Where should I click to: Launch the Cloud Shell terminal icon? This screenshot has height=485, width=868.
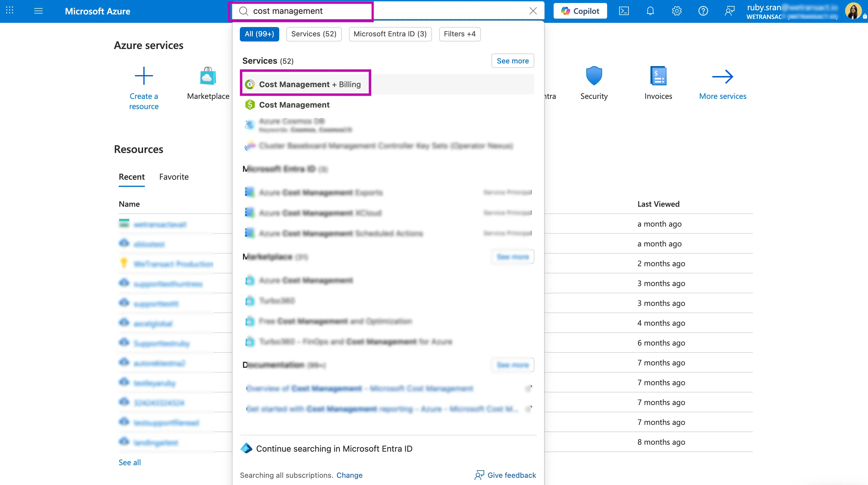pos(624,11)
